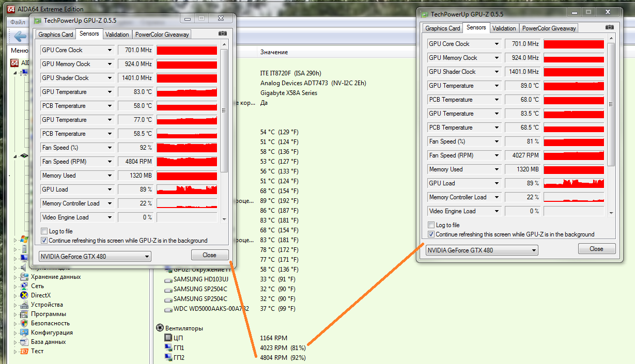Click the ГП2 fan row icon
Viewport: 635px width, 364px height.
(x=168, y=357)
